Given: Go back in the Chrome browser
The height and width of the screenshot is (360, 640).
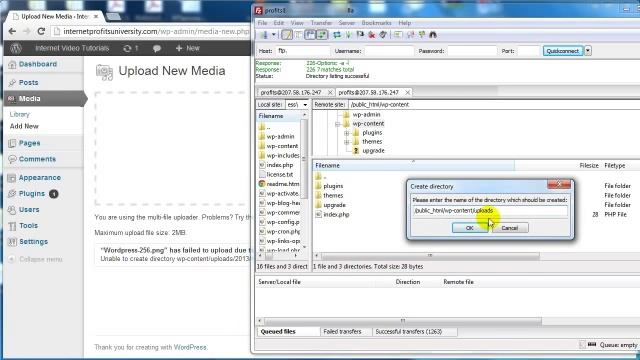Looking at the screenshot, I should coord(12,31).
